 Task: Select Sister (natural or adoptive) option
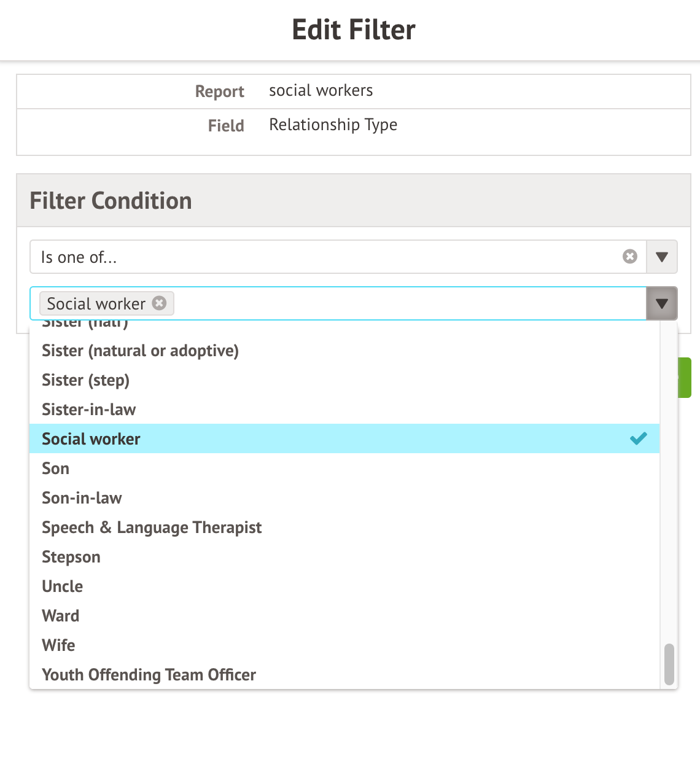coord(140,351)
